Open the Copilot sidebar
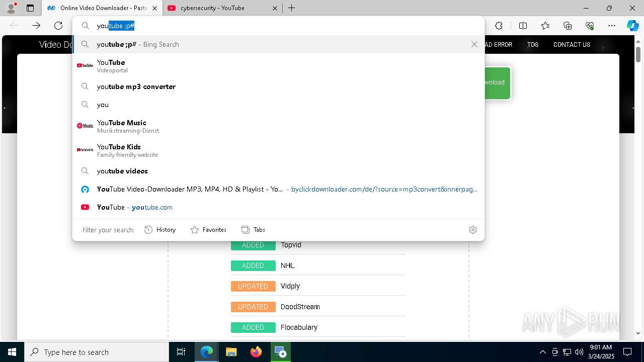Viewport: 644px width, 362px height. coord(633,26)
